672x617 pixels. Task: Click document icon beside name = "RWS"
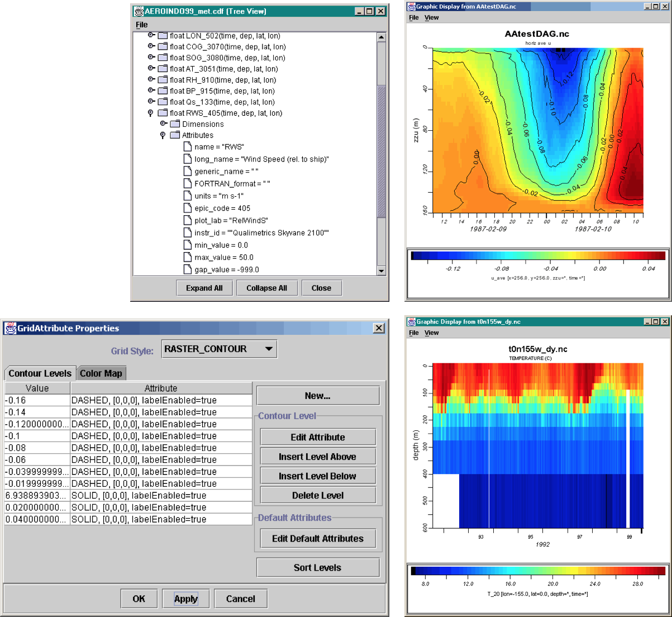point(188,146)
